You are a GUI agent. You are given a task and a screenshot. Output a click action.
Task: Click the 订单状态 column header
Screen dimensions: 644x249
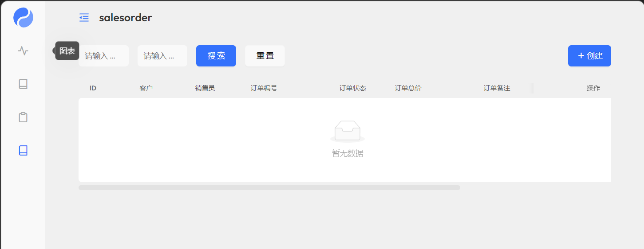pyautogui.click(x=352, y=88)
